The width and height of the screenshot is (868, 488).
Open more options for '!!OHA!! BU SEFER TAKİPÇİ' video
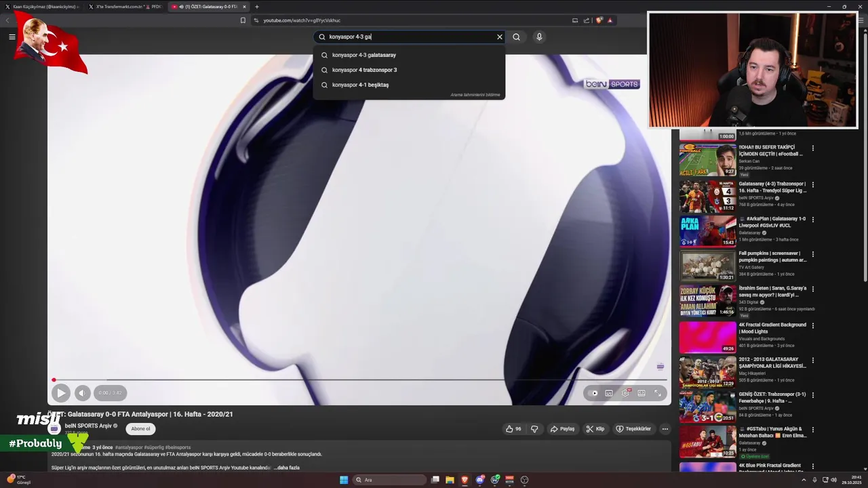tap(812, 148)
